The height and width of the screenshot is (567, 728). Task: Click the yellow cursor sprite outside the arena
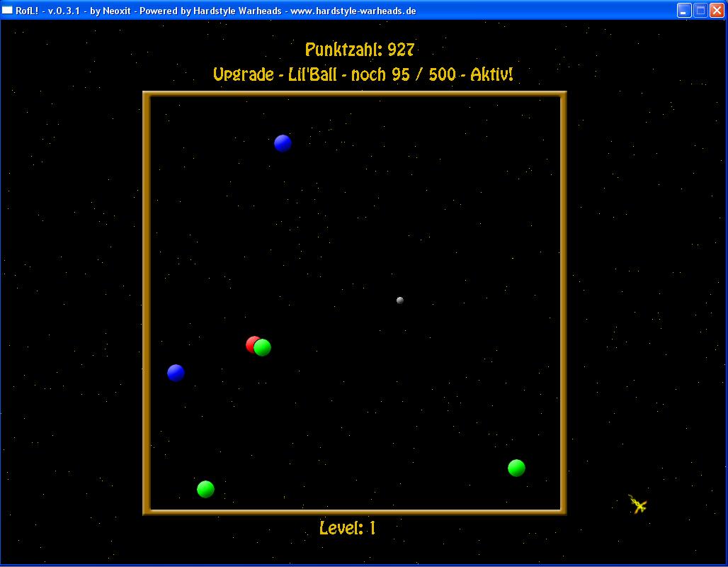(637, 504)
